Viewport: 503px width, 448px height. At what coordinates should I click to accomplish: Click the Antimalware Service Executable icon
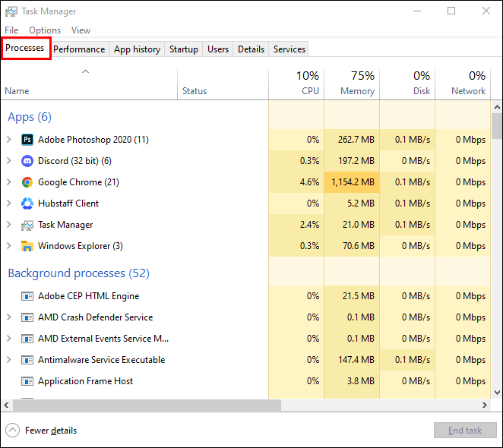pyautogui.click(x=27, y=360)
